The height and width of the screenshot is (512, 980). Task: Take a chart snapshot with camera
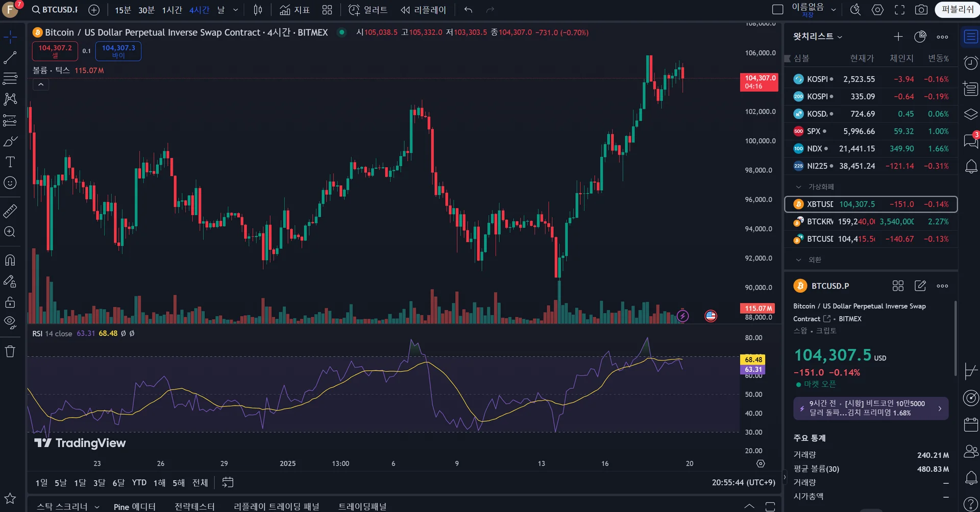[x=921, y=10]
